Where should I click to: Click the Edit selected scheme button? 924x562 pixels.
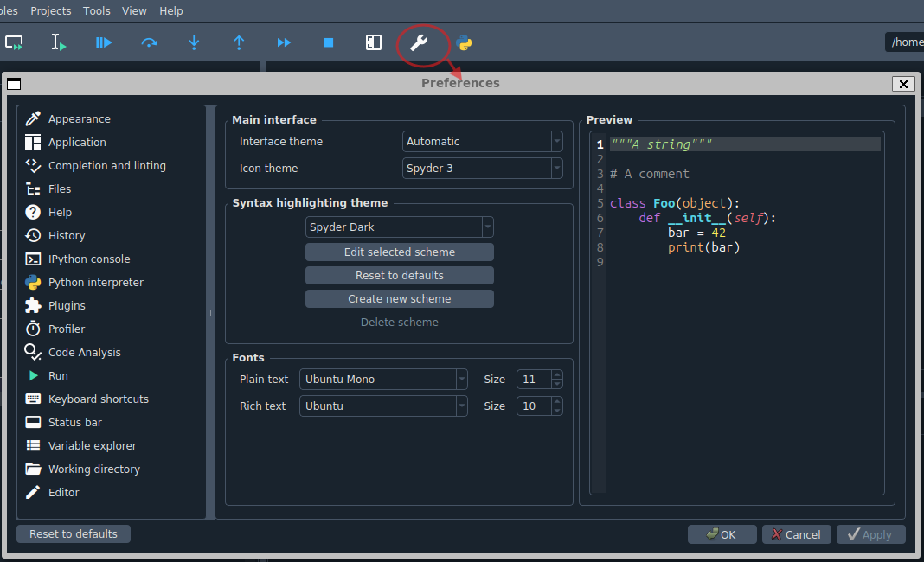pos(399,252)
